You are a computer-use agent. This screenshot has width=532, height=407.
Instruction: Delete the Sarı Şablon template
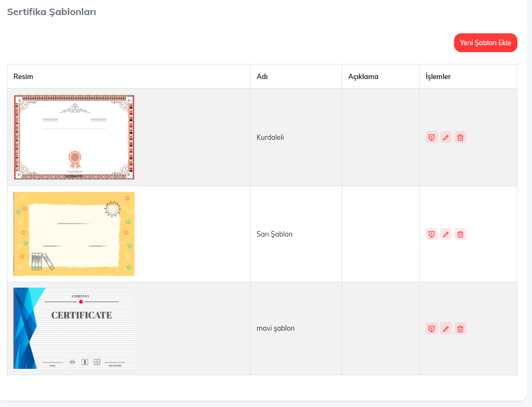click(460, 234)
